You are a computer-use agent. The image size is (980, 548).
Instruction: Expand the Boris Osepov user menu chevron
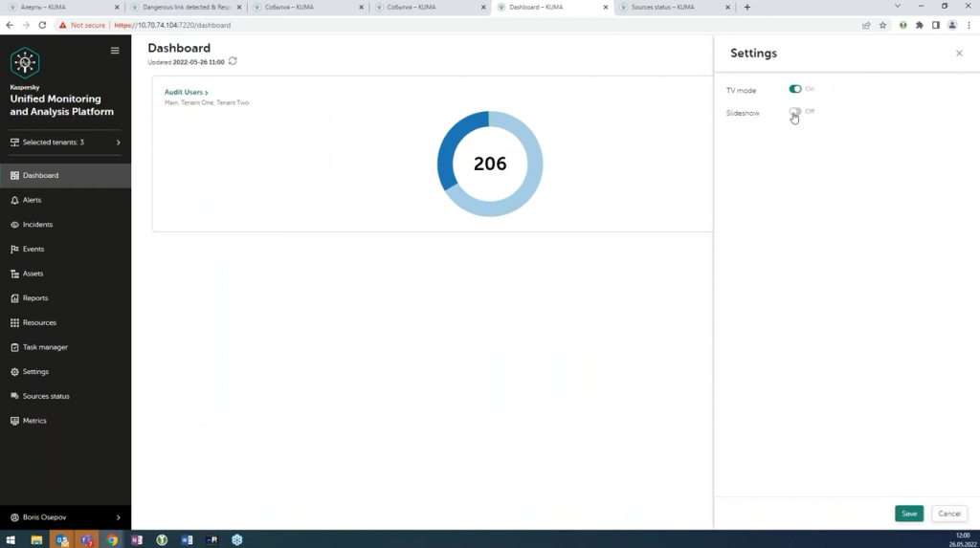click(x=118, y=517)
